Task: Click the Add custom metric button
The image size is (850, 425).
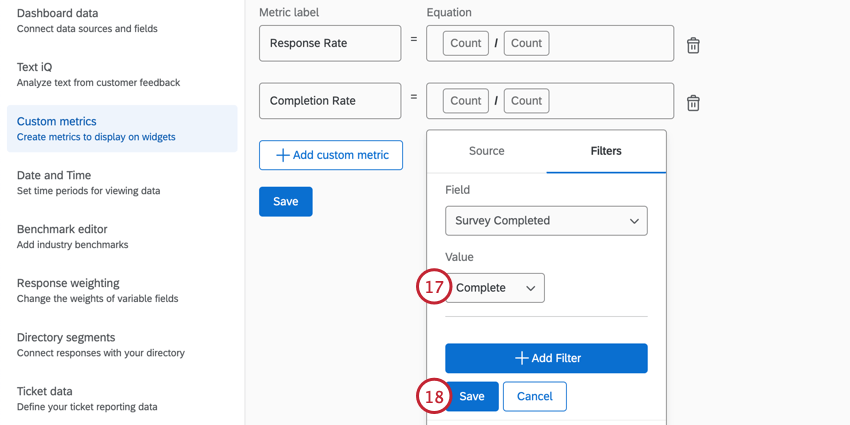Action: click(331, 155)
